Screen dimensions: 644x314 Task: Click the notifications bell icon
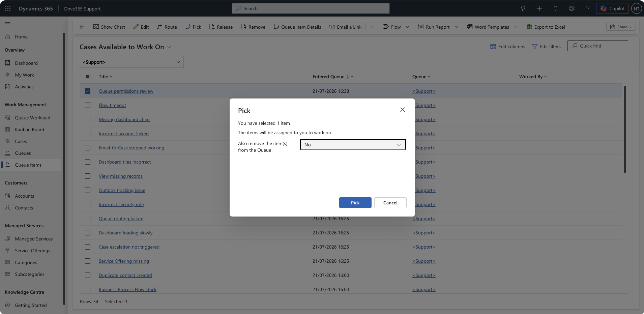coord(556,8)
